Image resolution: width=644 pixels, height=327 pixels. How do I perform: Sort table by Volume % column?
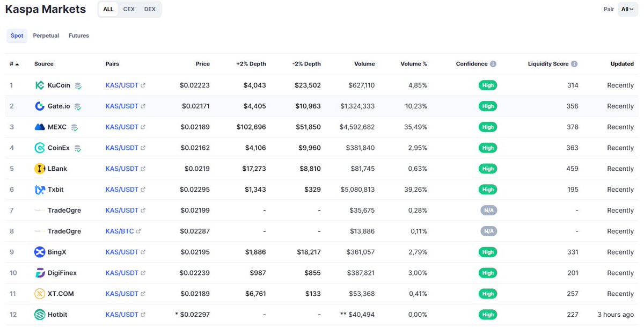click(x=414, y=64)
